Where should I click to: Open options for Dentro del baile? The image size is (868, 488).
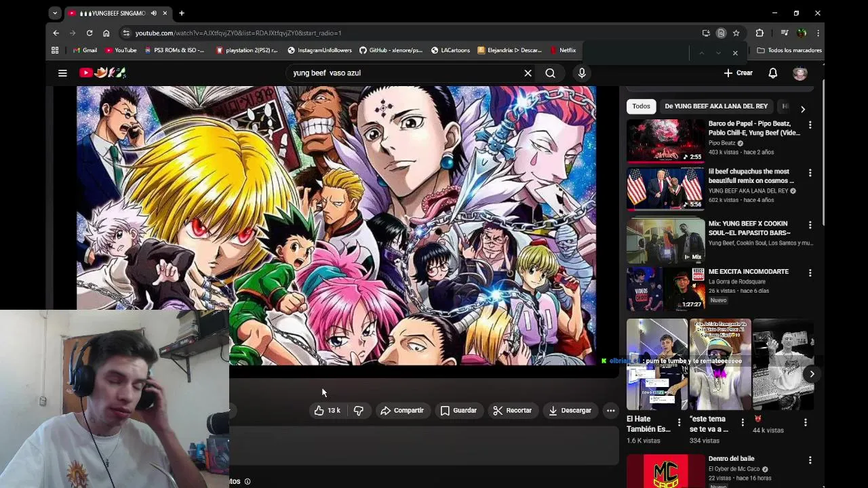(810, 460)
